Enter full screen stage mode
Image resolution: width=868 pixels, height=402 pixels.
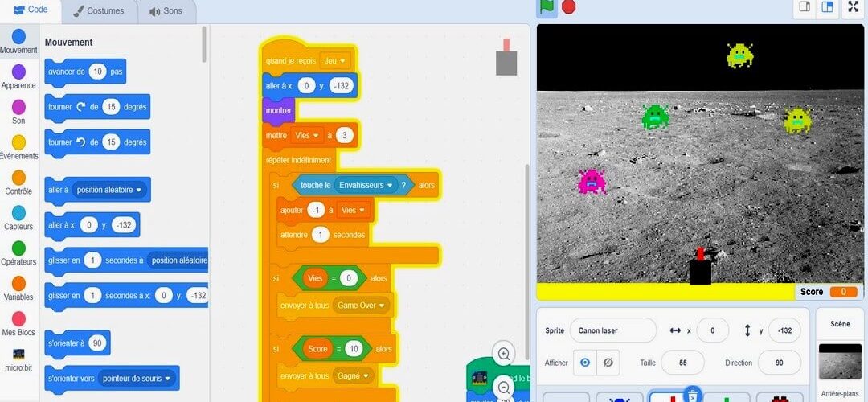[853, 7]
